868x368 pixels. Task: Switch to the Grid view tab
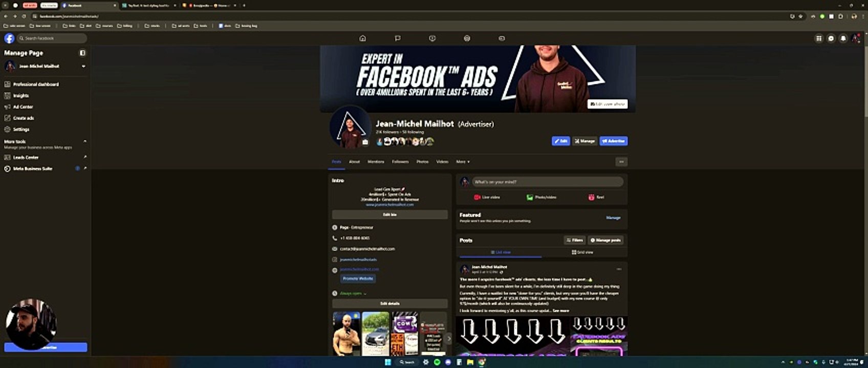click(x=582, y=252)
